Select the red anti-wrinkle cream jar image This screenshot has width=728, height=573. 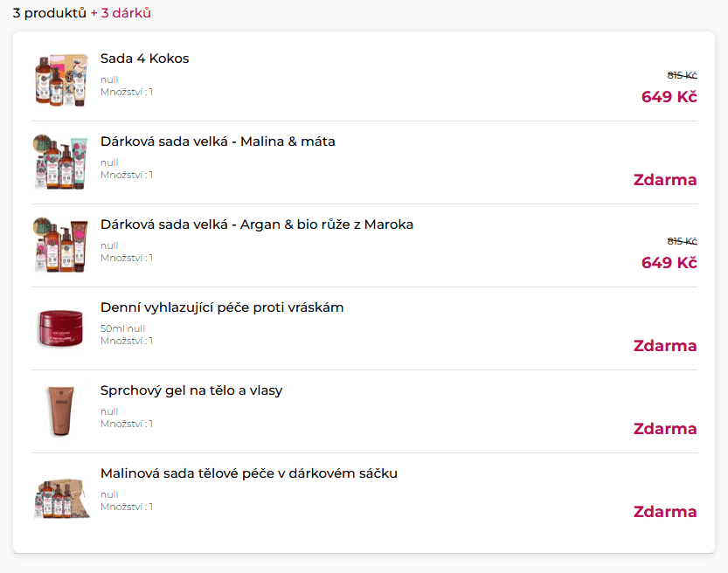pos(61,328)
